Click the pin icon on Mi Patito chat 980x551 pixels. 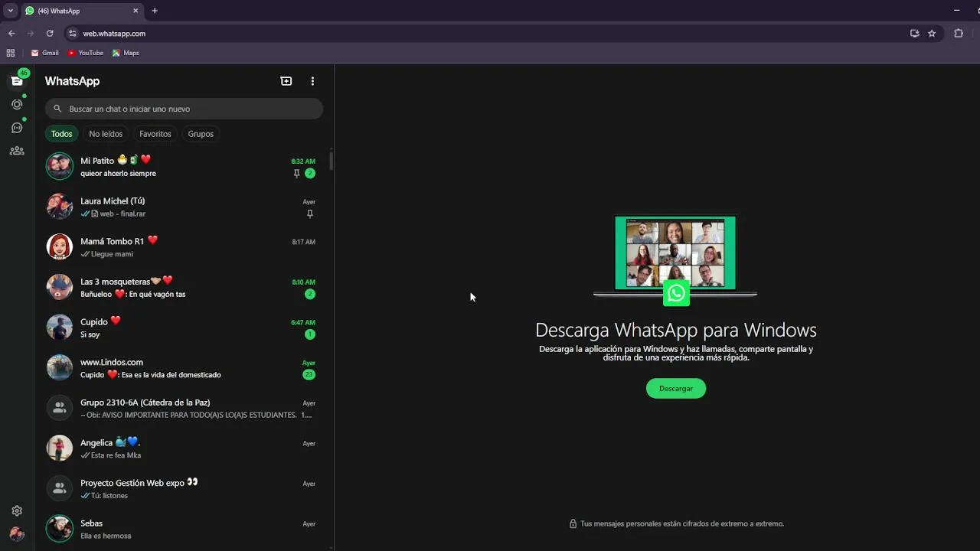point(296,174)
